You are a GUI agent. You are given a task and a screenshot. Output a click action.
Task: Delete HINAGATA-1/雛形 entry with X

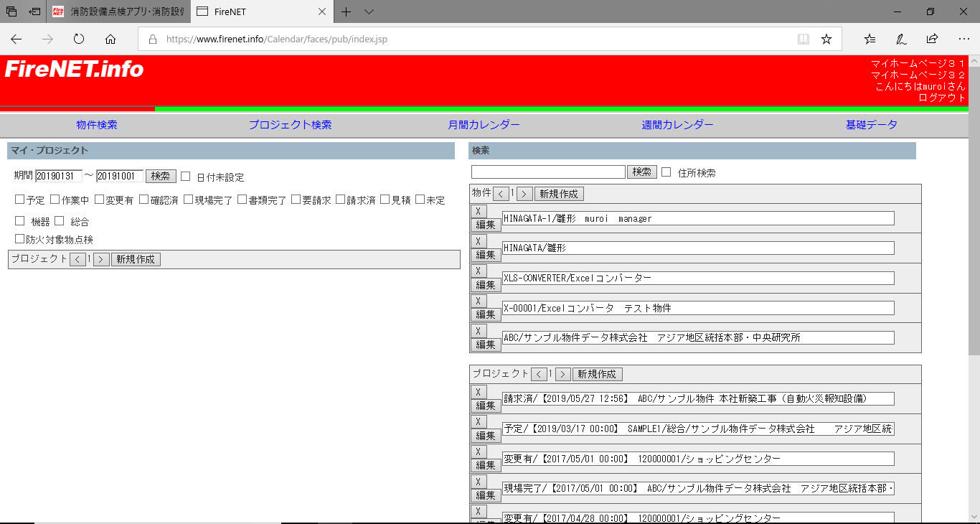click(x=479, y=211)
